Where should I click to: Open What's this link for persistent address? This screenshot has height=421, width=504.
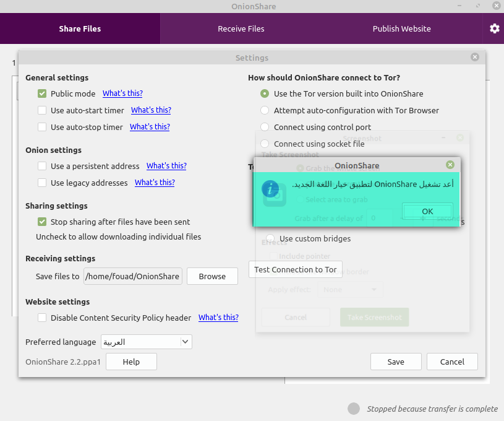[166, 166]
